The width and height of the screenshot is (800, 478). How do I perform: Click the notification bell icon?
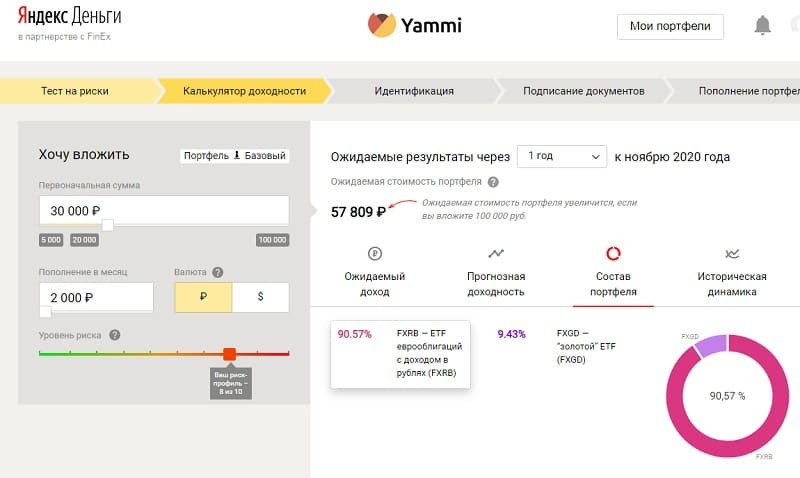click(763, 25)
